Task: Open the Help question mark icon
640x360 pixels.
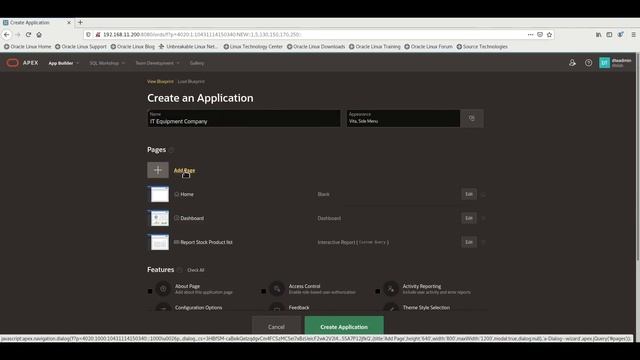Action: click(x=588, y=63)
